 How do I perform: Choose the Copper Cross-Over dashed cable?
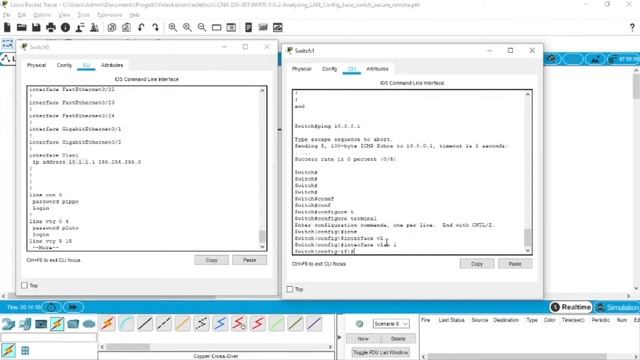point(164,324)
